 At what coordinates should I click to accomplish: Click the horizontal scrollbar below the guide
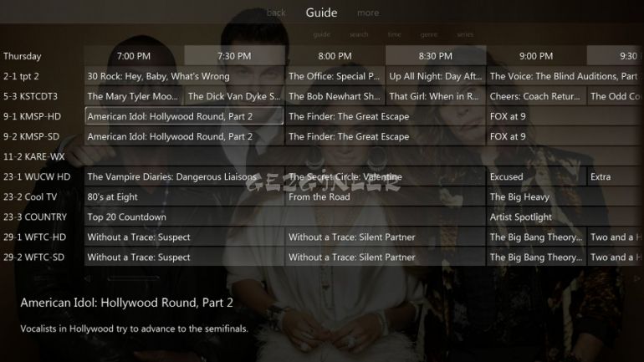click(133, 278)
